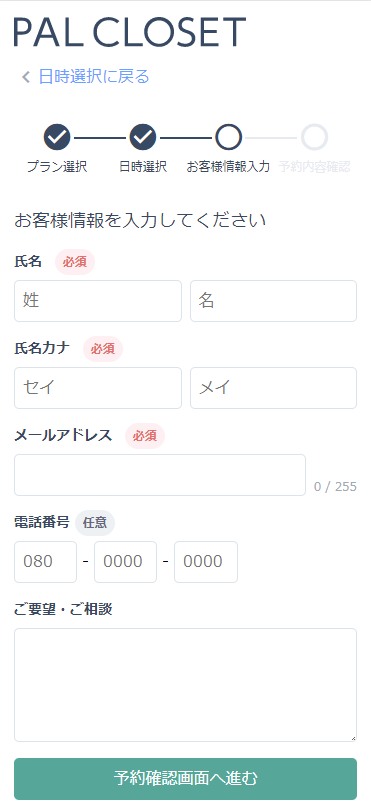Select the セイ kana surname field
The image size is (371, 809).
click(x=98, y=388)
